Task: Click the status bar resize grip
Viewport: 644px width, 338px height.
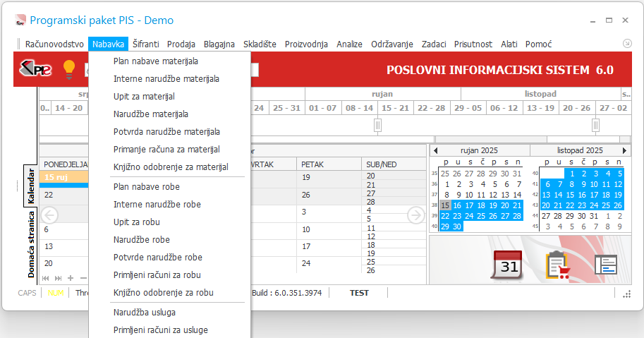Action: click(627, 294)
